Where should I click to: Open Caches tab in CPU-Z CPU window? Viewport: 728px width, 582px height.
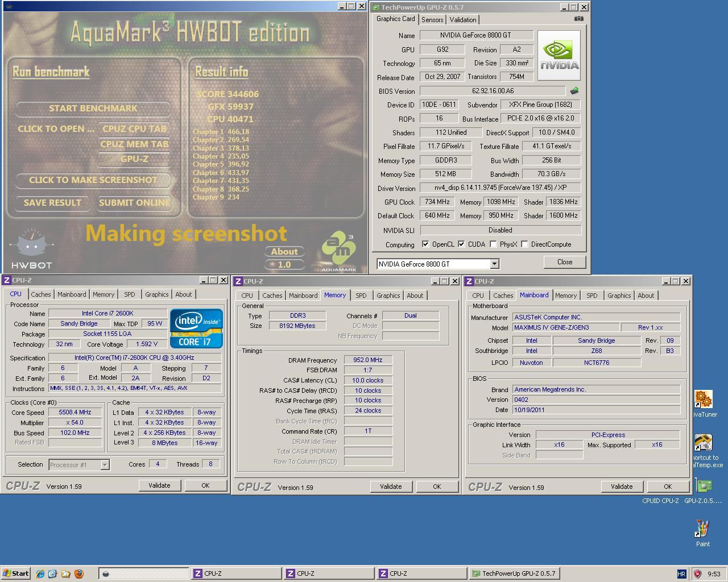point(41,294)
